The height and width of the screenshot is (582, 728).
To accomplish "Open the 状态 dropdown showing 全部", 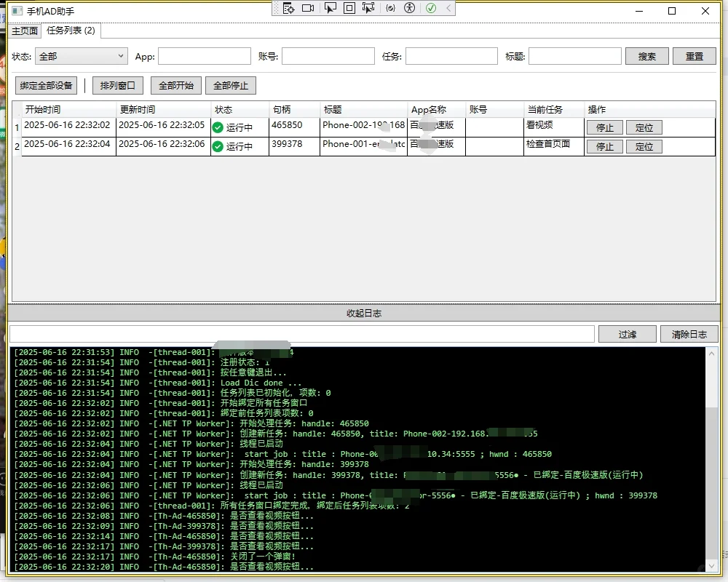I will (x=82, y=56).
